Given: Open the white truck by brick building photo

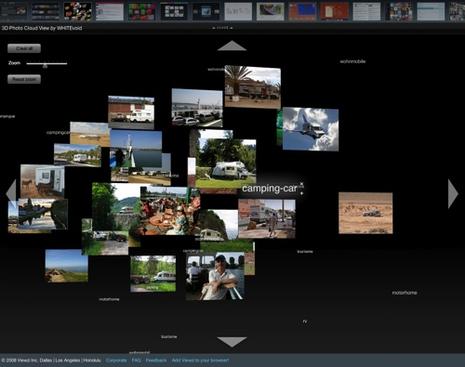Looking at the screenshot, I should pyautogui.click(x=131, y=113).
